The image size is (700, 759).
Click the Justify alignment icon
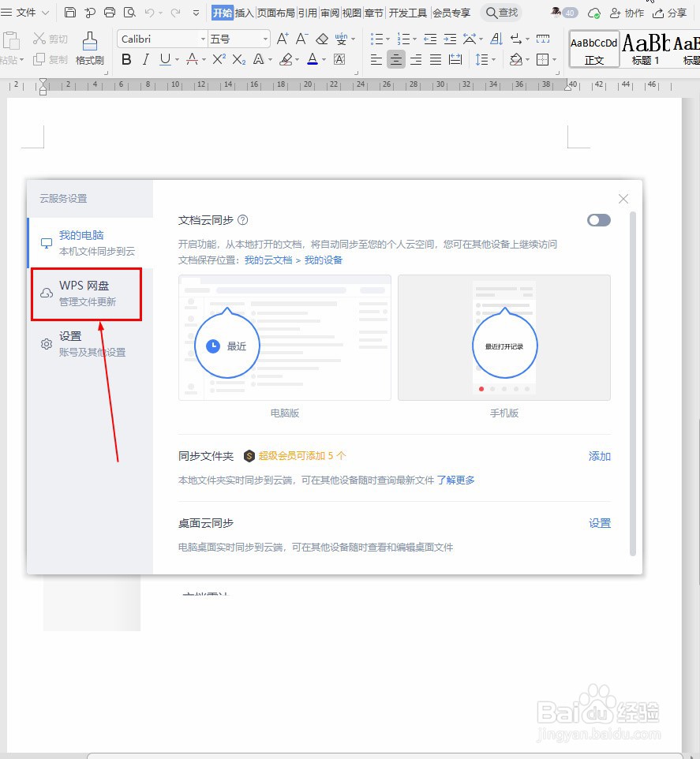pos(436,59)
